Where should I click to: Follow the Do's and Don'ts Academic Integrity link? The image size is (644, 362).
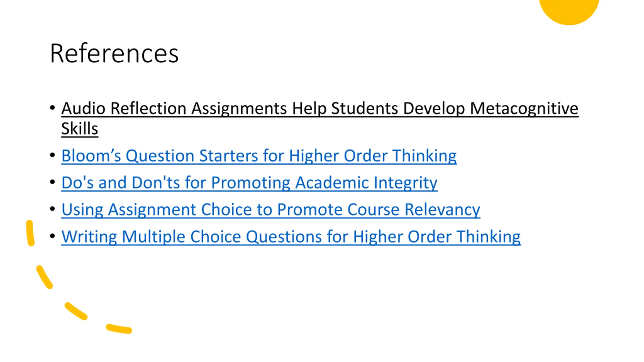249,183
